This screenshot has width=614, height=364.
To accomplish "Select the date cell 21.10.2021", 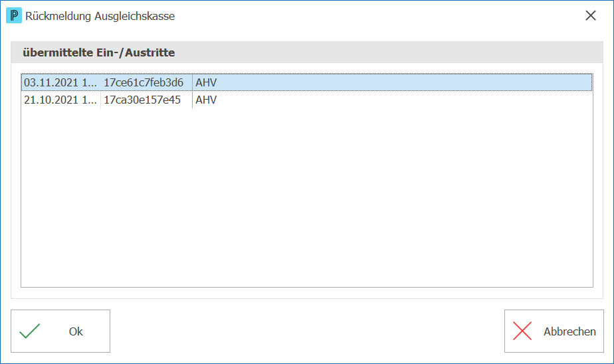I will coord(60,100).
